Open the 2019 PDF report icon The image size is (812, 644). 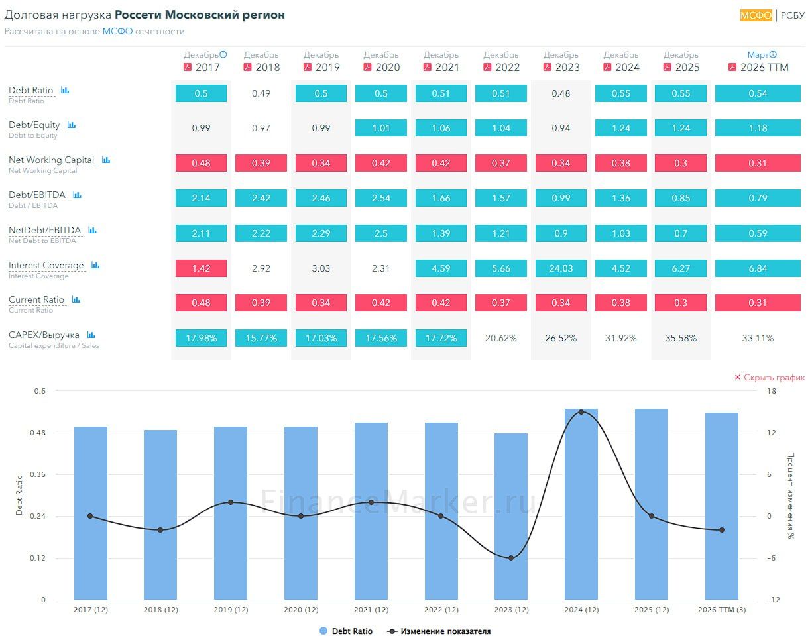(x=308, y=67)
